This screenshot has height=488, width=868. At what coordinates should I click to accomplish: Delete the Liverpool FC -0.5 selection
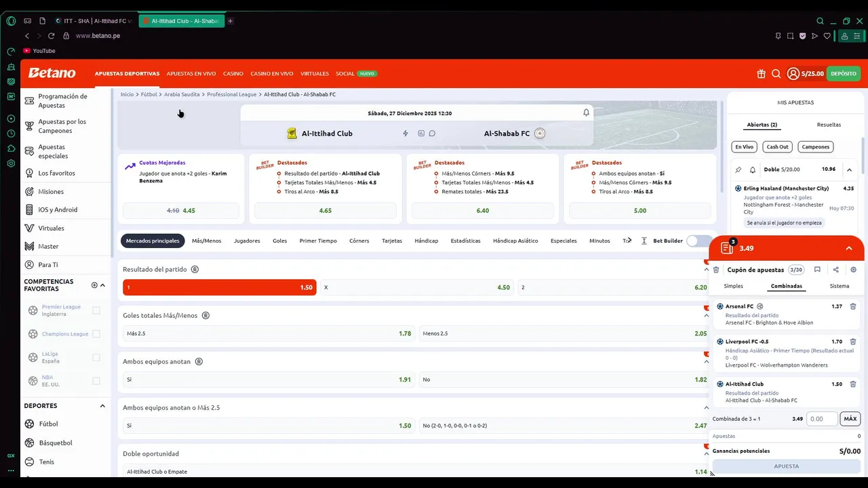(x=853, y=342)
